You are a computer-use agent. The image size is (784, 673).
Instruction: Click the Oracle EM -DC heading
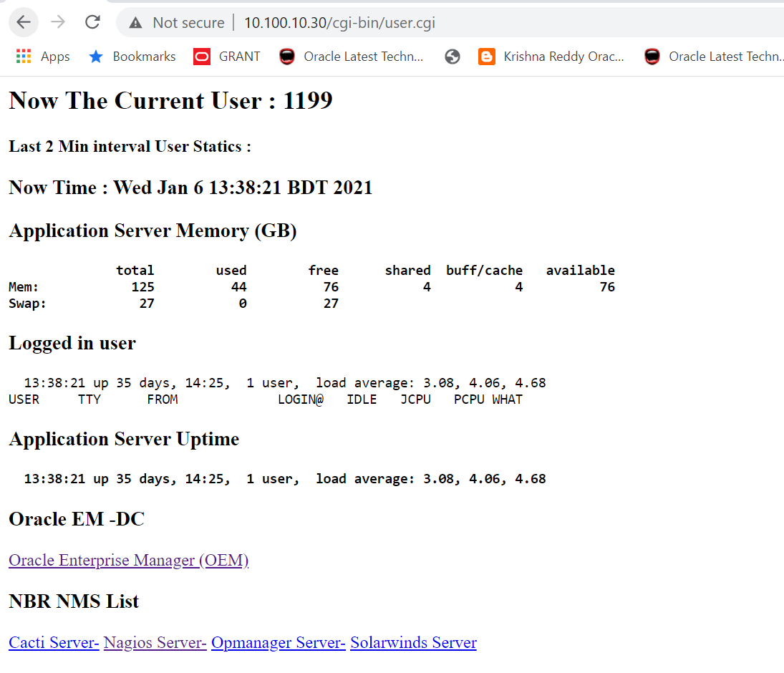tap(77, 519)
